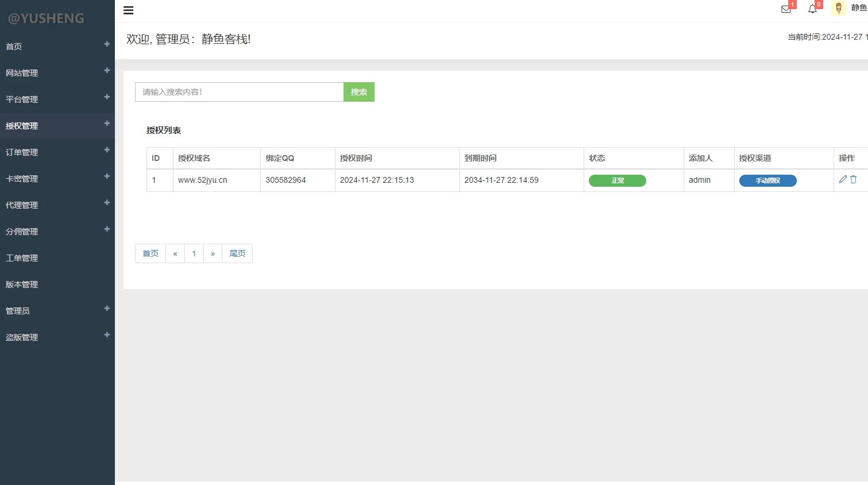Viewport: 868px width, 485px height.
Task: Open the bell alerts icon
Action: point(812,9)
